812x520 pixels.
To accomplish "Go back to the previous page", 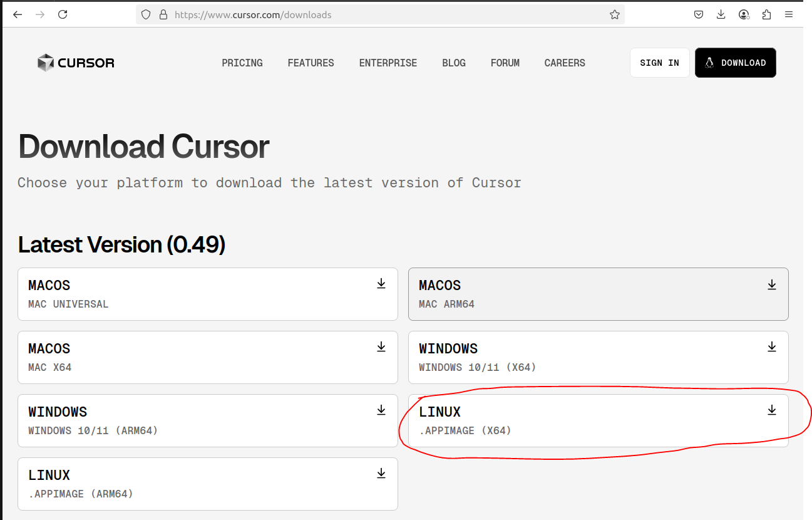I will pos(18,14).
